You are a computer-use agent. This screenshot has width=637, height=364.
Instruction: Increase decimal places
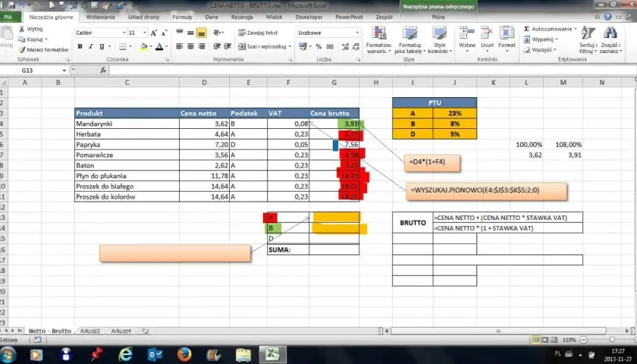click(345, 47)
